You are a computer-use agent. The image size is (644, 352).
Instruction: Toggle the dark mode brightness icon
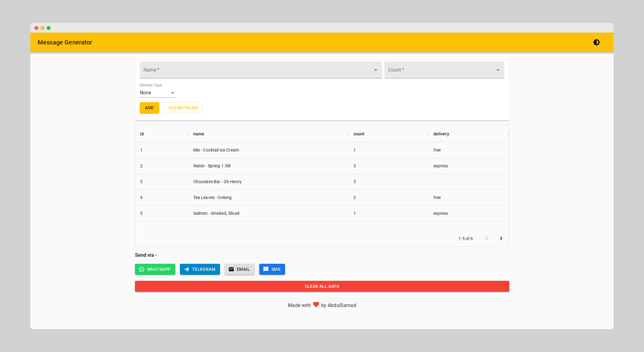[597, 42]
